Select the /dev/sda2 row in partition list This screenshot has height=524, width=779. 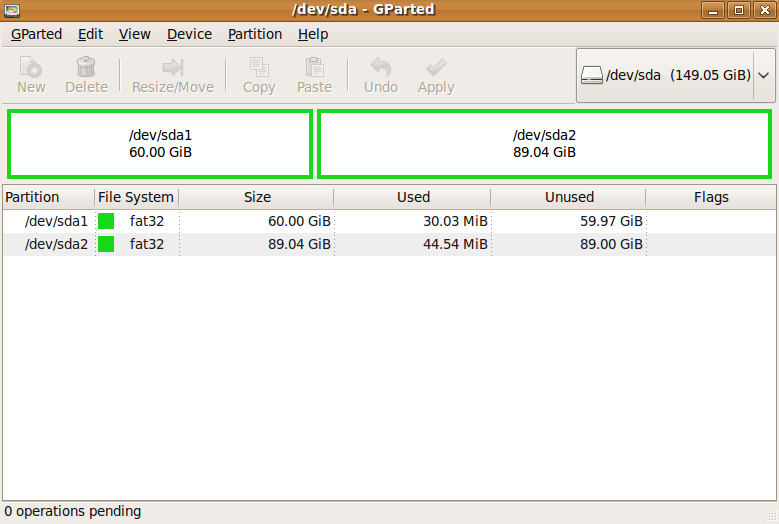tap(389, 244)
